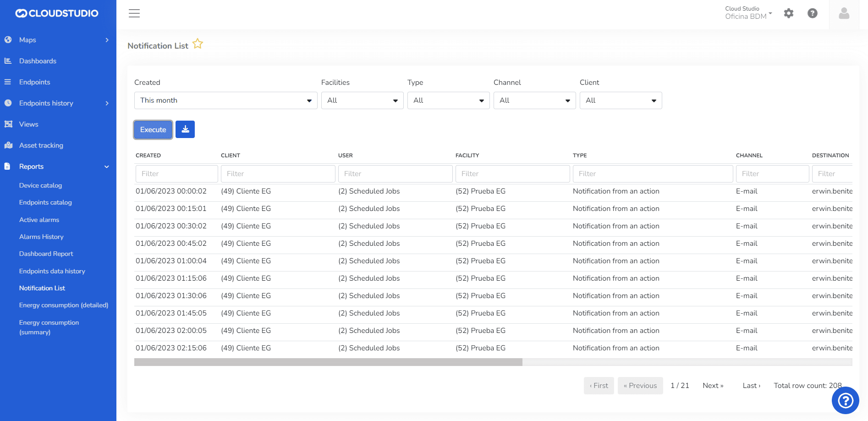
Task: Open the floating help chat bubble
Action: pos(845,400)
